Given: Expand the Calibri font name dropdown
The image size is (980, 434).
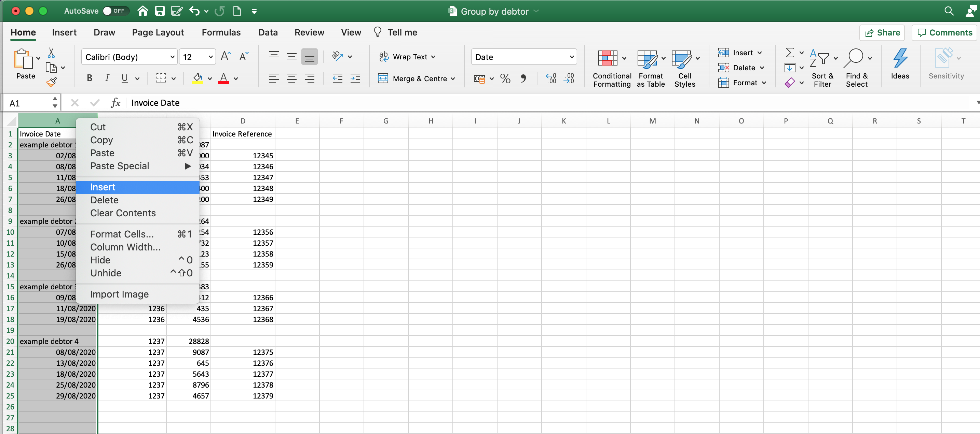Looking at the screenshot, I should click(172, 57).
